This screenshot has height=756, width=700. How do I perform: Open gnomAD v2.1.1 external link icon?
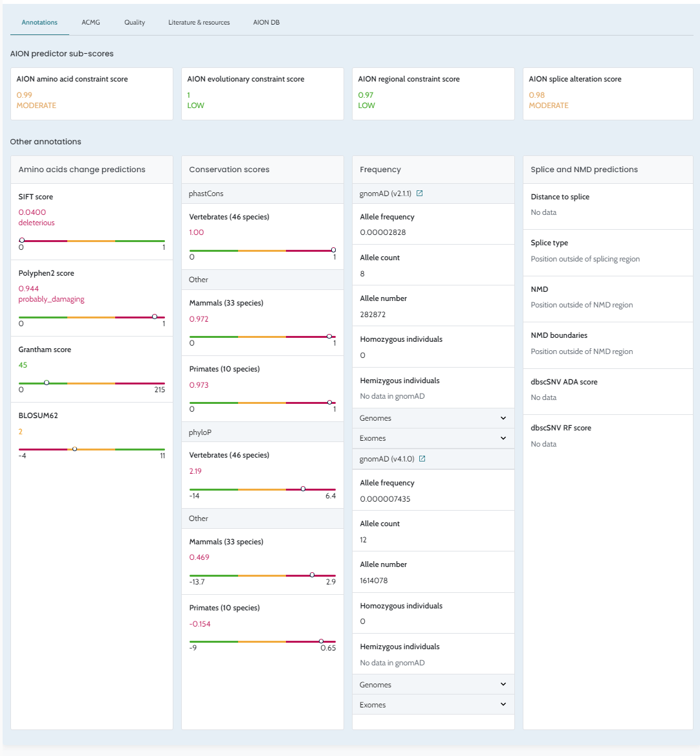coord(419,194)
